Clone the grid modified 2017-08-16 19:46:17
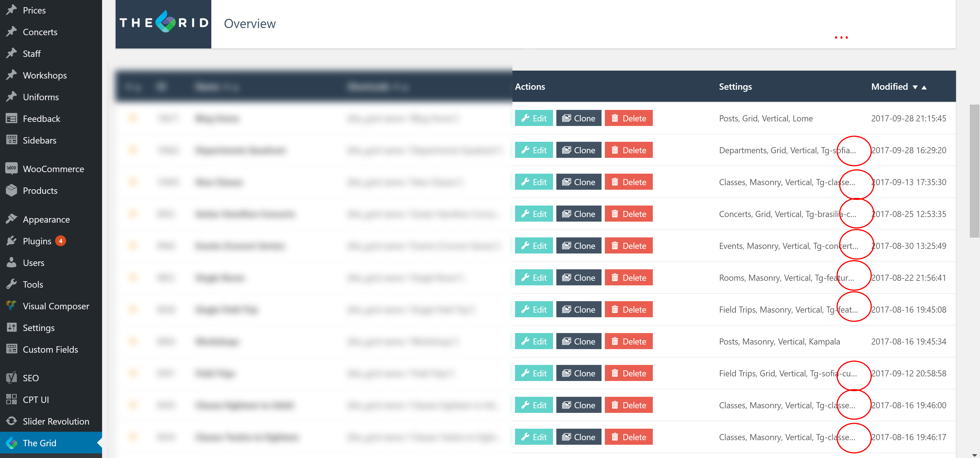This screenshot has width=980, height=458. [579, 438]
